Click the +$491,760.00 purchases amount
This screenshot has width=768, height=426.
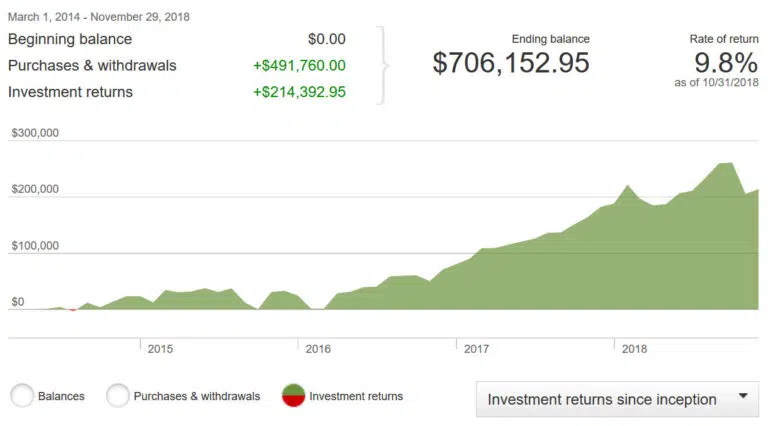[x=299, y=66]
